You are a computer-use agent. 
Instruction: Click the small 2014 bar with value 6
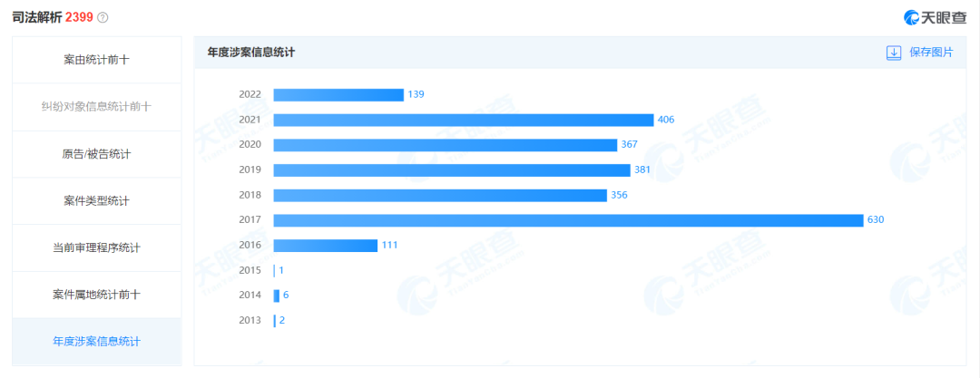(x=276, y=296)
